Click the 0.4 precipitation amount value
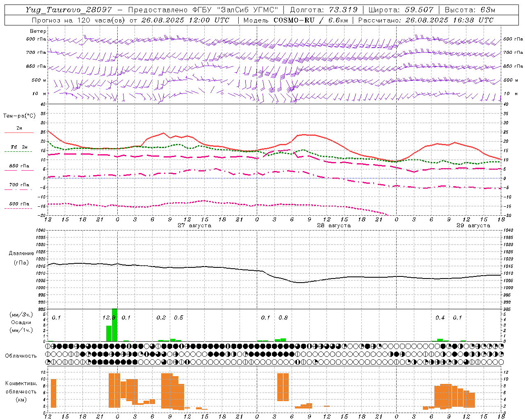Screen dimensions: 525x420 [440, 317]
